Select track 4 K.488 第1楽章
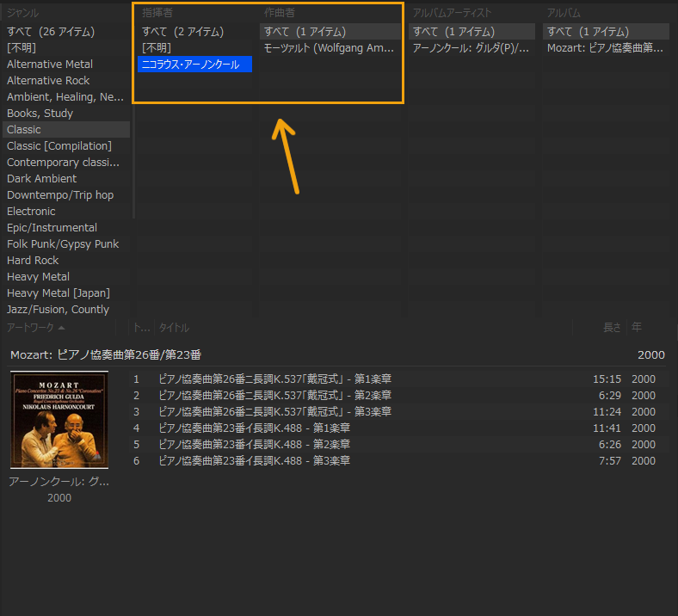The image size is (678, 616). pyautogui.click(x=397, y=428)
